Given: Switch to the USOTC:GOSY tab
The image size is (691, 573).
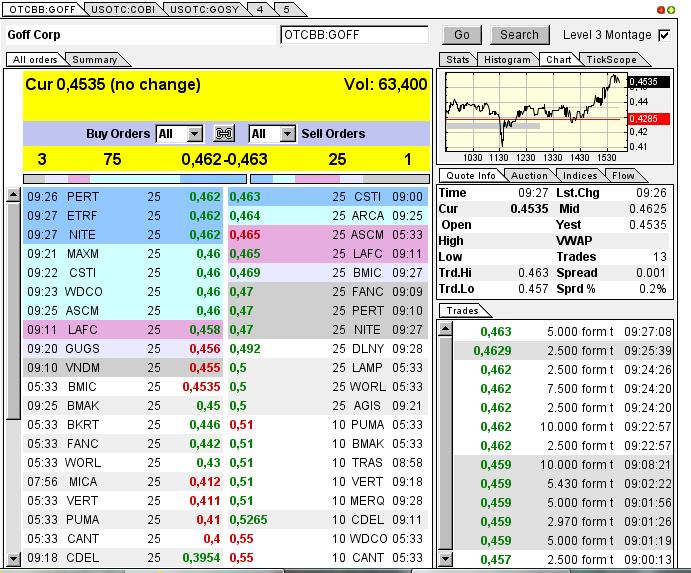Looking at the screenshot, I should pos(204,9).
